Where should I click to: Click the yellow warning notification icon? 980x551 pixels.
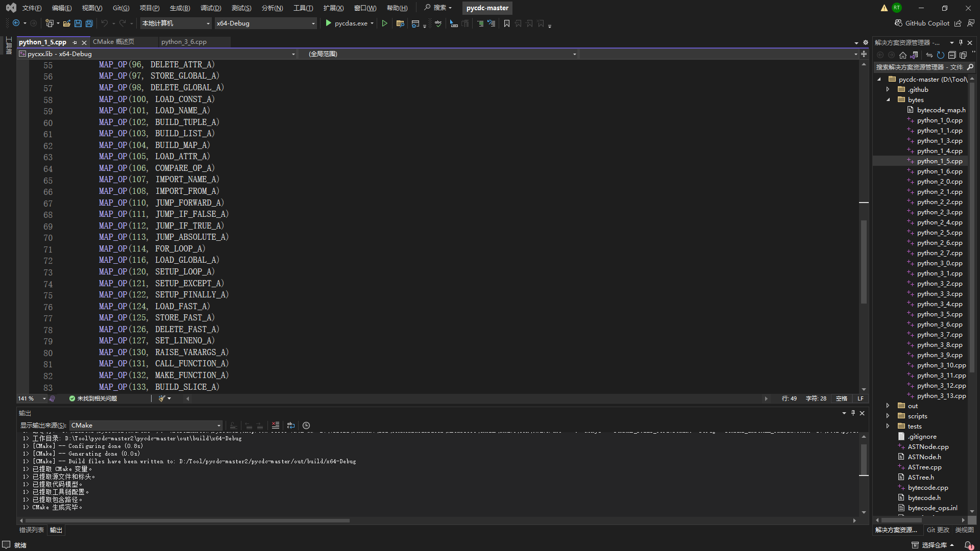[x=884, y=8]
